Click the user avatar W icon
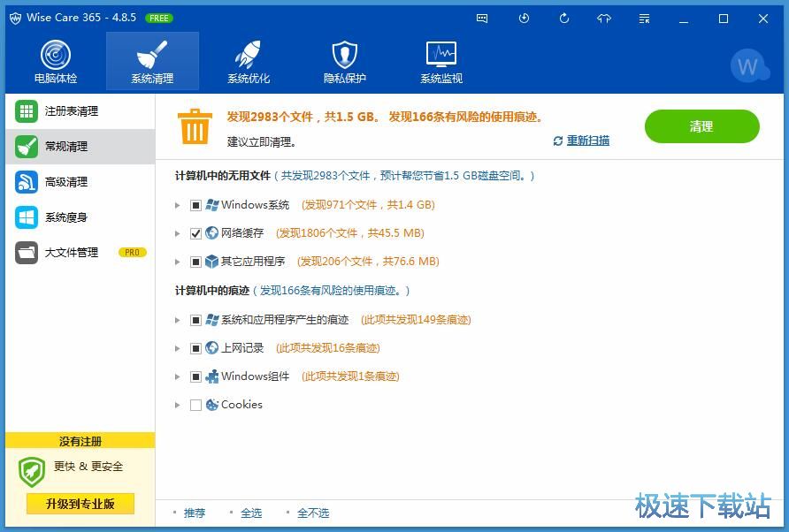The image size is (789, 532). [x=748, y=65]
